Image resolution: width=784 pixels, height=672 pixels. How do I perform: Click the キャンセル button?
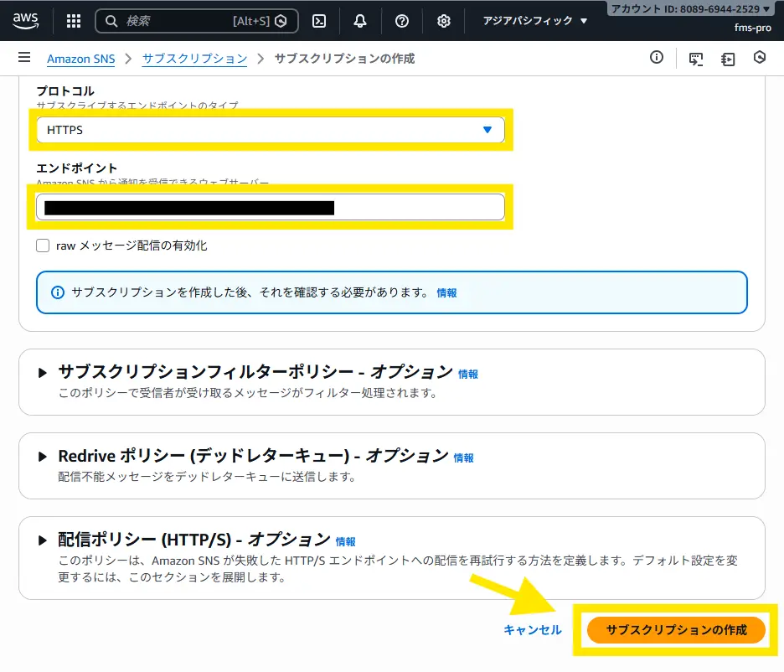tap(533, 630)
